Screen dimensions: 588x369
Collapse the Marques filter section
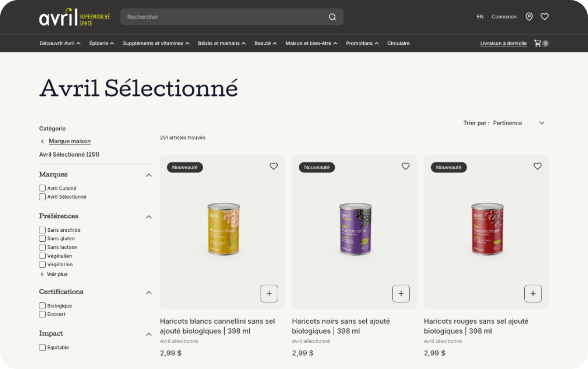coord(148,175)
